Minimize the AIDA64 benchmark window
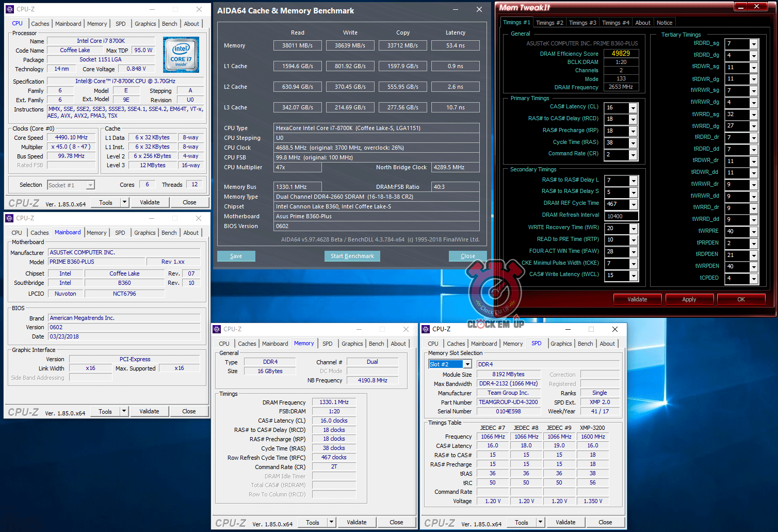This screenshot has width=778, height=532. click(x=456, y=10)
